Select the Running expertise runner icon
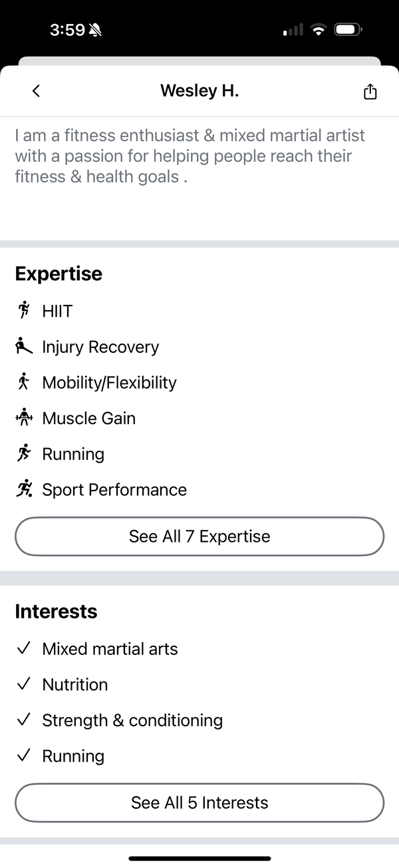 pos(24,454)
